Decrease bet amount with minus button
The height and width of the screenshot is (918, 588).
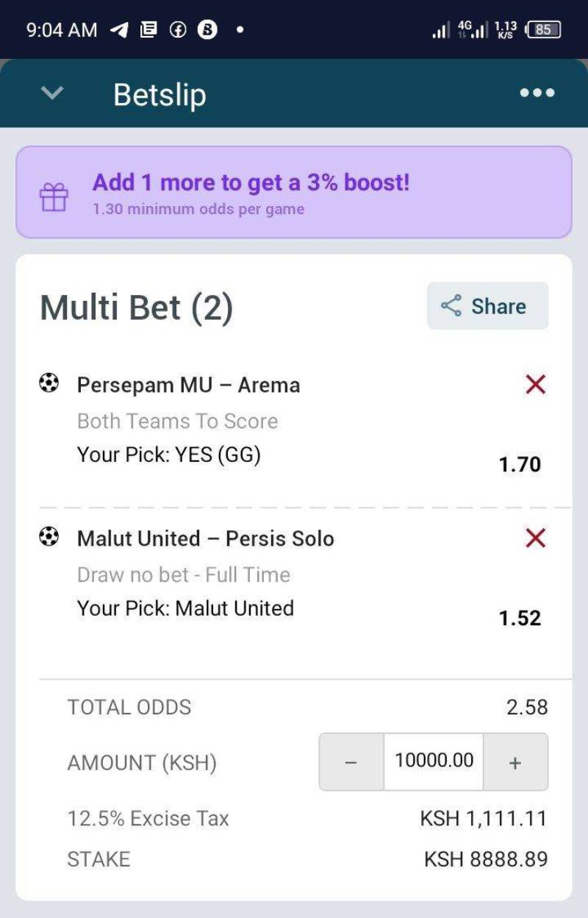click(x=351, y=763)
